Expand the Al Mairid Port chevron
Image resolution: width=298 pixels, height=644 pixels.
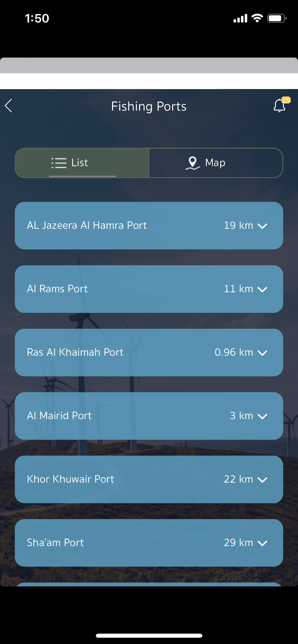point(262,416)
